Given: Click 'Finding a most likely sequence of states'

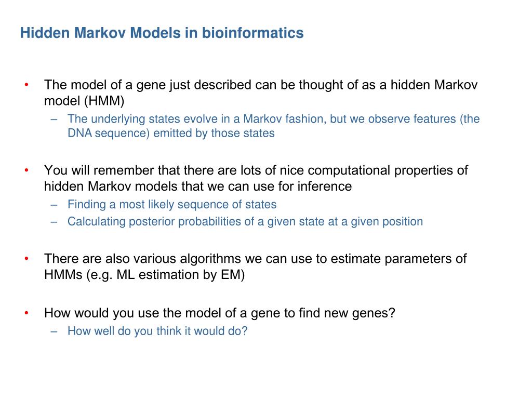Looking at the screenshot, I should click(x=172, y=204).
